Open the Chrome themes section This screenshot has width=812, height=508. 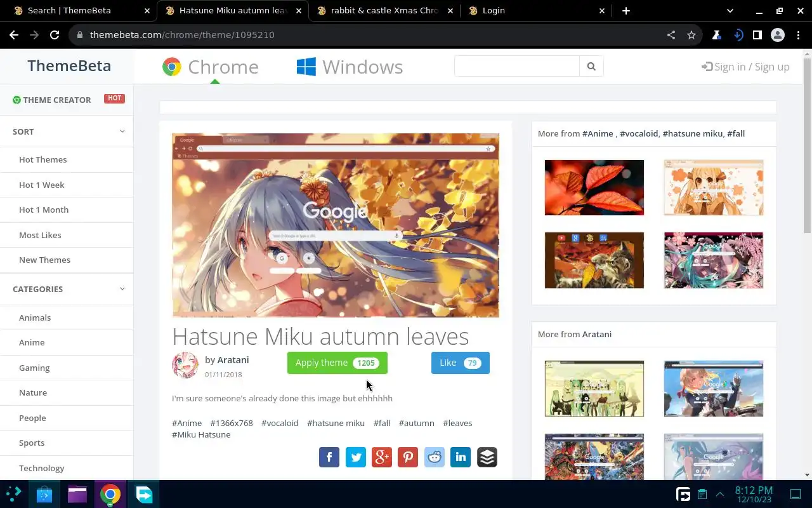(210, 67)
